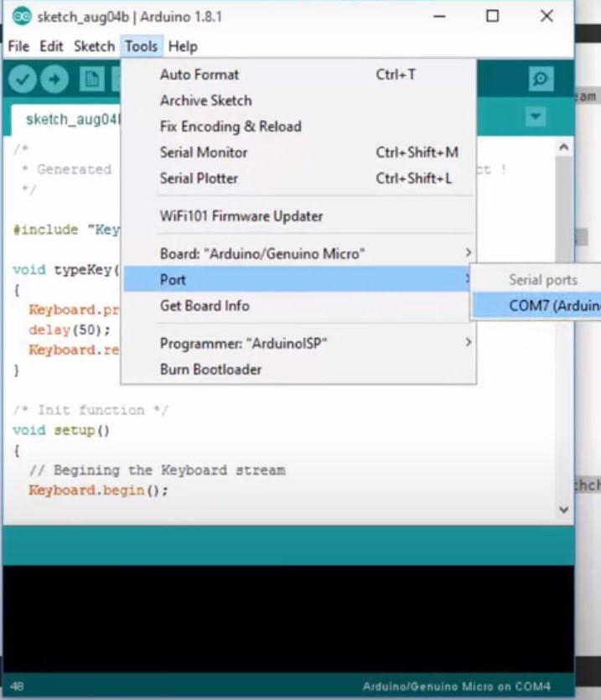
Task: Maximize the Arduino window
Action: (493, 17)
